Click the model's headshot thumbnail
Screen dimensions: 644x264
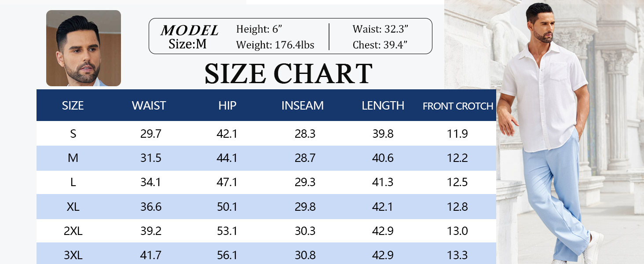click(x=84, y=48)
